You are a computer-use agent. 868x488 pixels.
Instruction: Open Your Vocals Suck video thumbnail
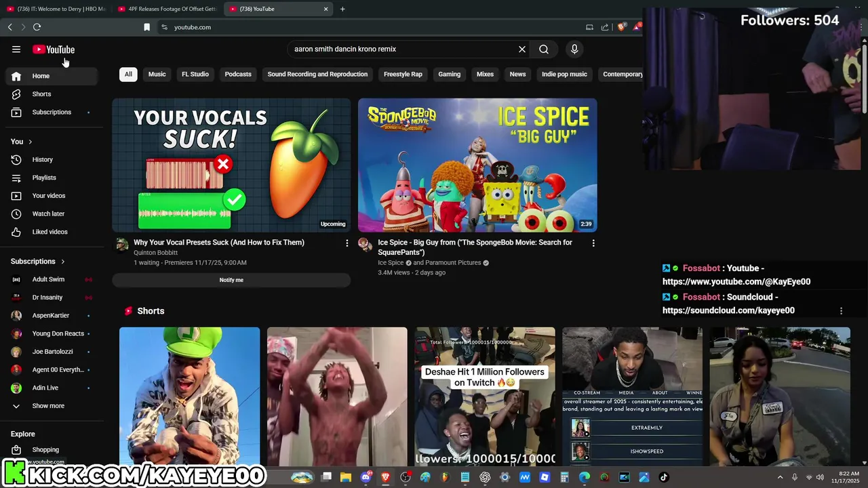[231, 165]
